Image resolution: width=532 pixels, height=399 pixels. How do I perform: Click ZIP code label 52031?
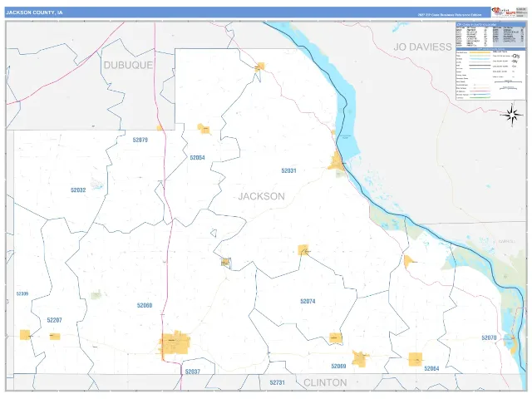coord(288,170)
